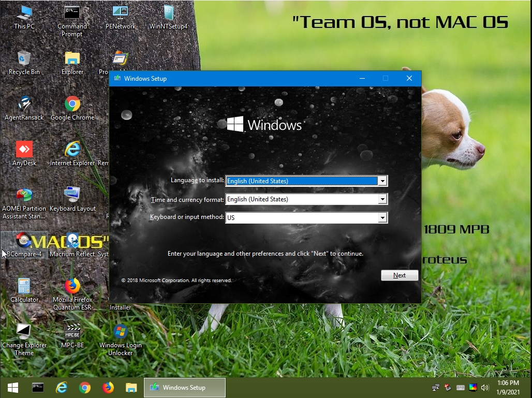This screenshot has width=532, height=398.
Task: Select the Windows Login Unlocker icon
Action: point(121,340)
